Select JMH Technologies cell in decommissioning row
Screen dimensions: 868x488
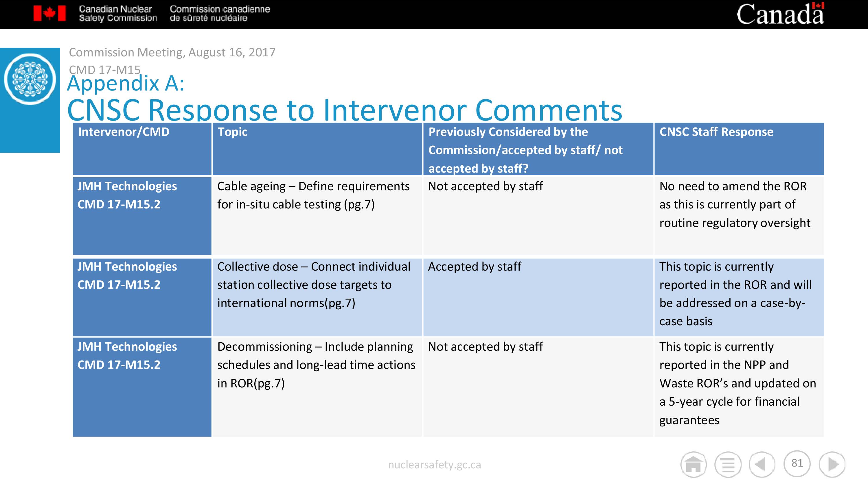(142, 387)
